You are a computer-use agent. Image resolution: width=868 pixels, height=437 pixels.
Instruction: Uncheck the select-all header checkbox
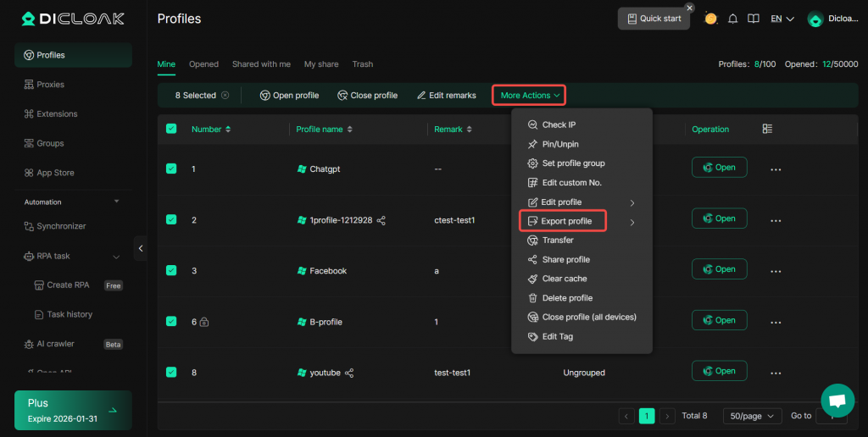click(171, 129)
